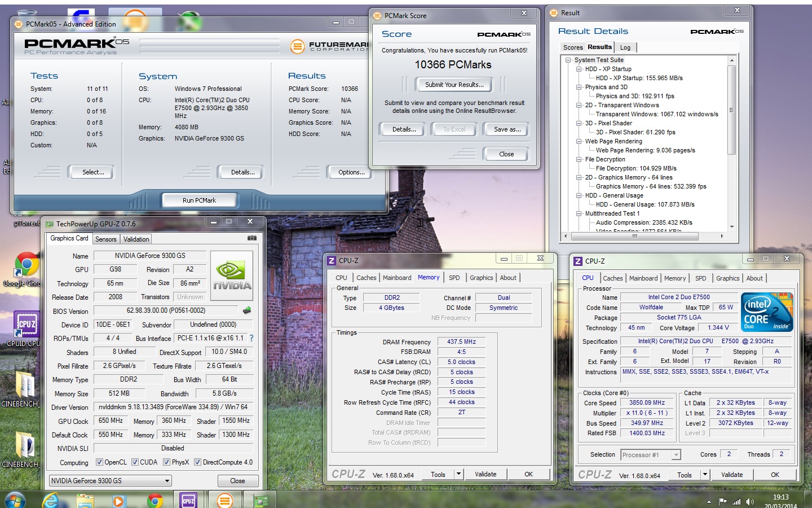Click the Result window horizontal scrollbar thumb
Image resolution: width=812 pixels, height=508 pixels.
(x=634, y=237)
